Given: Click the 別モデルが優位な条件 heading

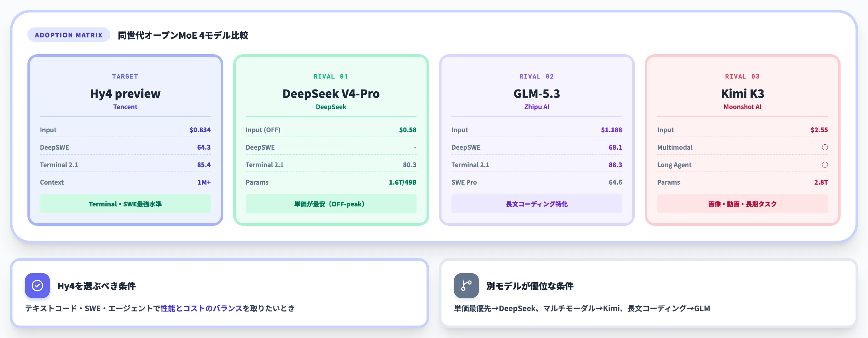Looking at the screenshot, I should (530, 286).
